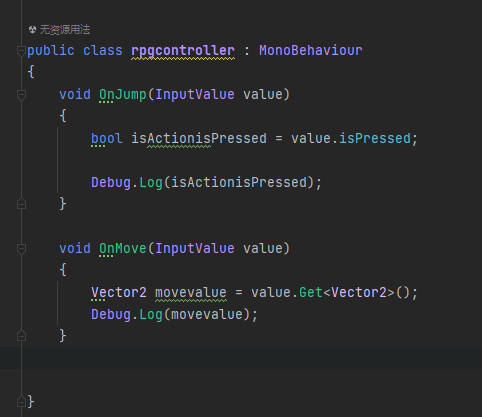Click 'Log' in Debug.Log(isActionisPressed) line
The height and width of the screenshot is (417, 482).
pos(151,183)
